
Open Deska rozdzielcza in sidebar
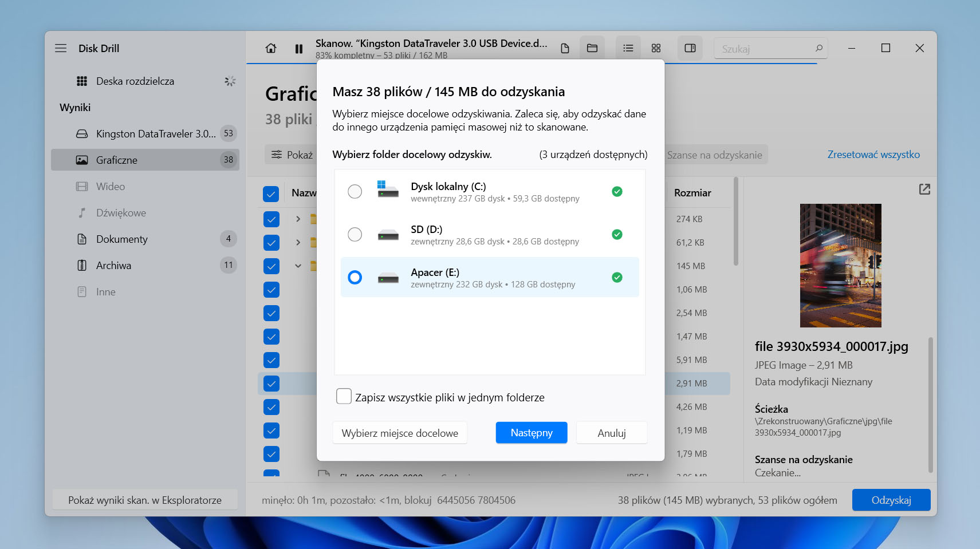point(145,81)
